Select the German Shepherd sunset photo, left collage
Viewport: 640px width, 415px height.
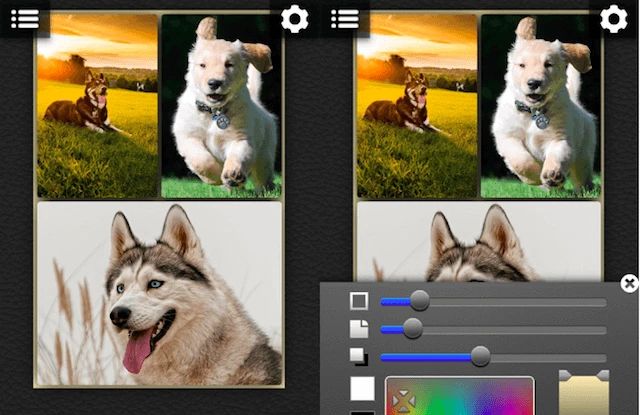pos(97,105)
